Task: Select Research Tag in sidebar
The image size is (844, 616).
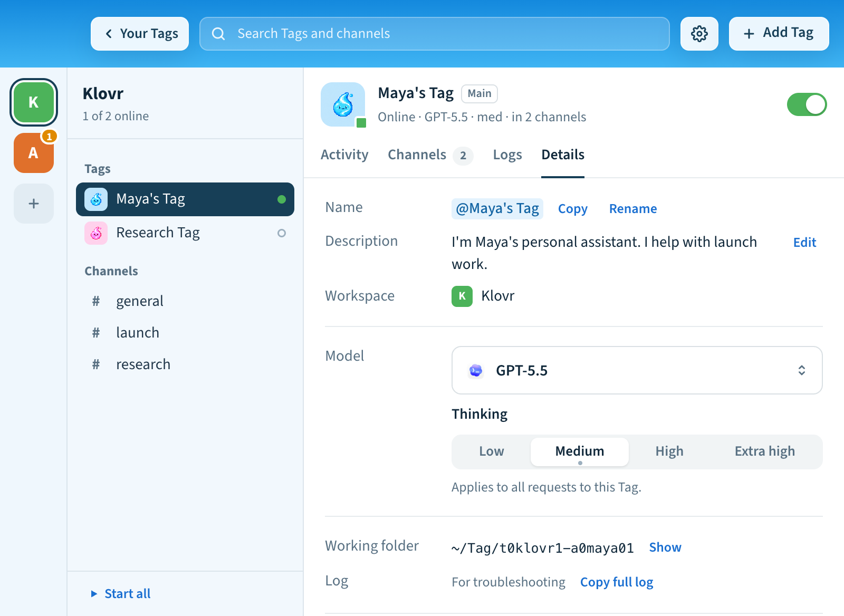Action: point(185,233)
